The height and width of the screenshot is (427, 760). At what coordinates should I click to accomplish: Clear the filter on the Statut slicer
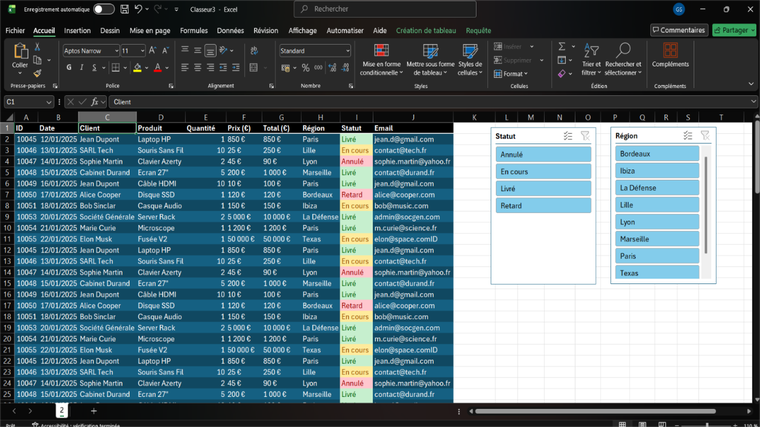[585, 135]
